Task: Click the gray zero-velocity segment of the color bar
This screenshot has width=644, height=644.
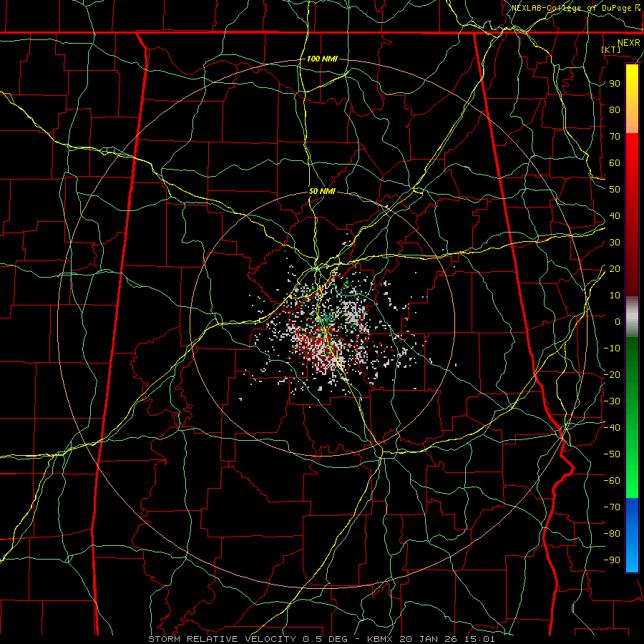Action: click(632, 317)
